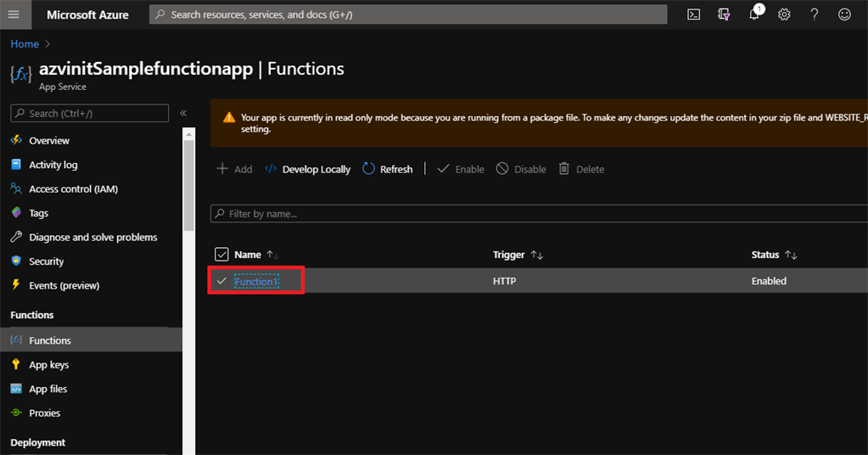The width and height of the screenshot is (868, 455).
Task: Focus the sidebar Search (Ctrl+/) box
Action: coord(90,113)
